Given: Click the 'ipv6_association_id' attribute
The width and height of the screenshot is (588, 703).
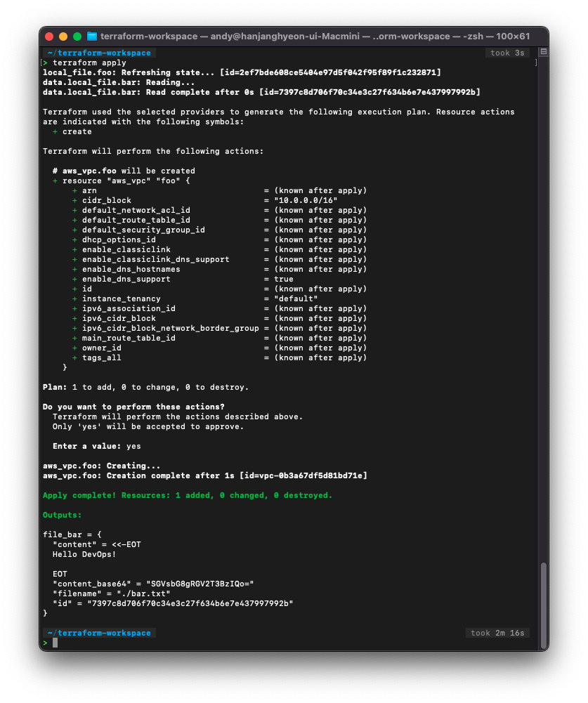Looking at the screenshot, I should [x=129, y=308].
